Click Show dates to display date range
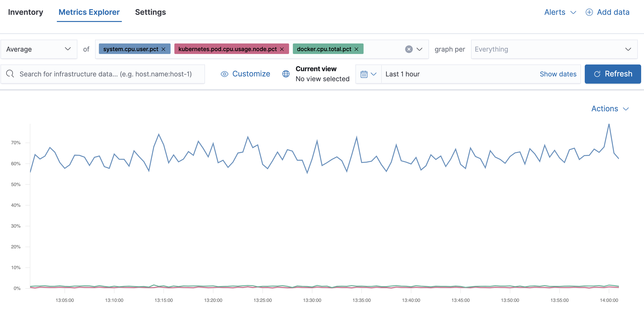Image resolution: width=644 pixels, height=310 pixels. point(558,74)
